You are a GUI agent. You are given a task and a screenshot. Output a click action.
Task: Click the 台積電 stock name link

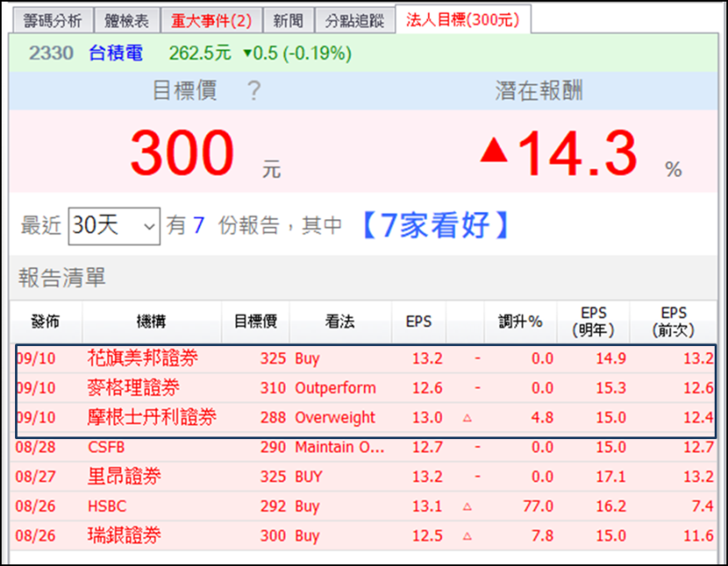[x=115, y=53]
